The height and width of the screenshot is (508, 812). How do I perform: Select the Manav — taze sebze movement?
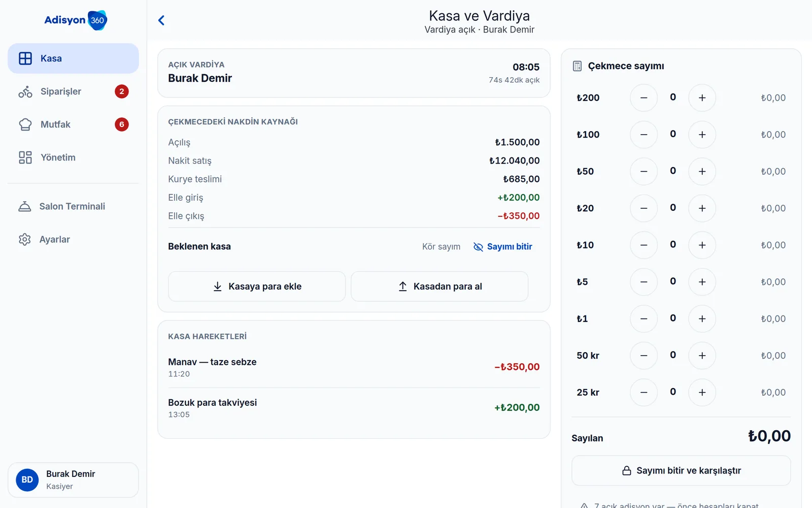tap(354, 367)
